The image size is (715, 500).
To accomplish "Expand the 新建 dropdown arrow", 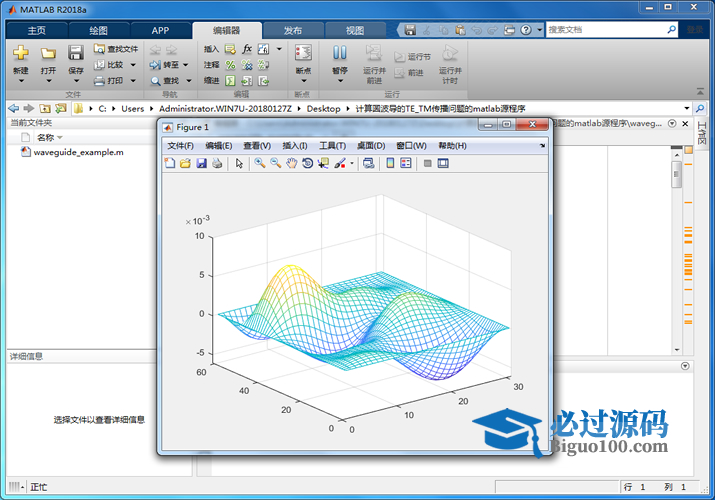I will click(x=21, y=81).
